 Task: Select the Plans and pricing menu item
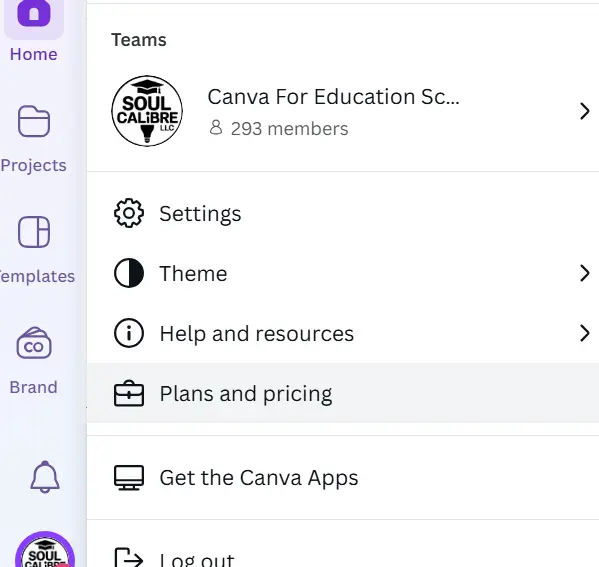(x=343, y=393)
